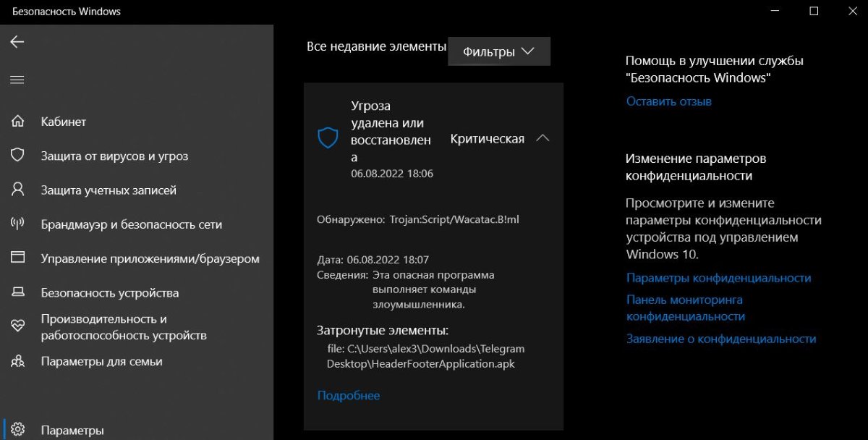Open Защита от вирусов и угроз section
The image size is (868, 440).
(114, 156)
